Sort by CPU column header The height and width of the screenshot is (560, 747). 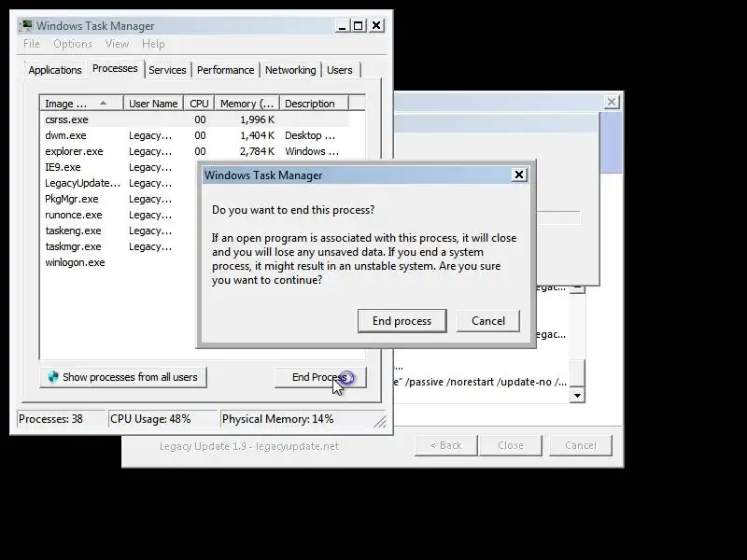coord(199,104)
